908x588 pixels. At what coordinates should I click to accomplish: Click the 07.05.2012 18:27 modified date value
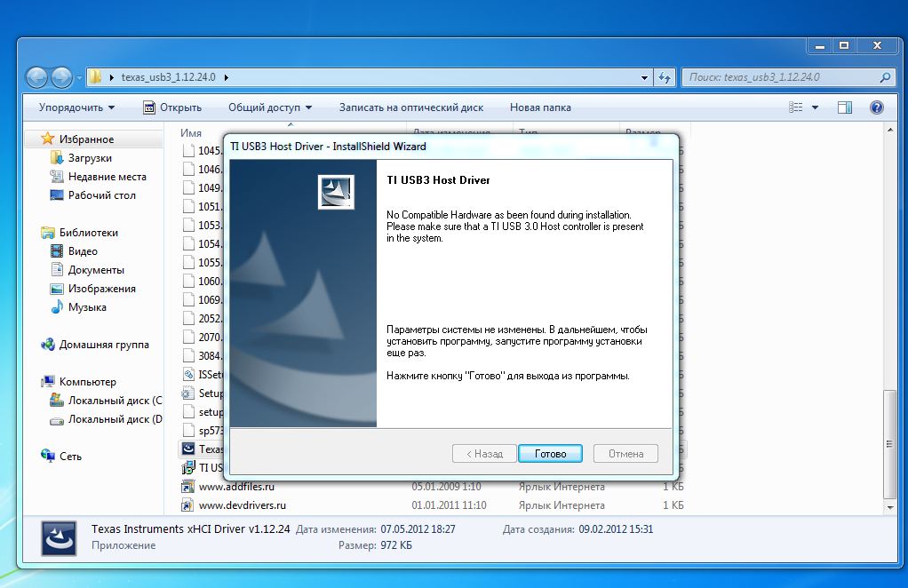click(x=418, y=529)
